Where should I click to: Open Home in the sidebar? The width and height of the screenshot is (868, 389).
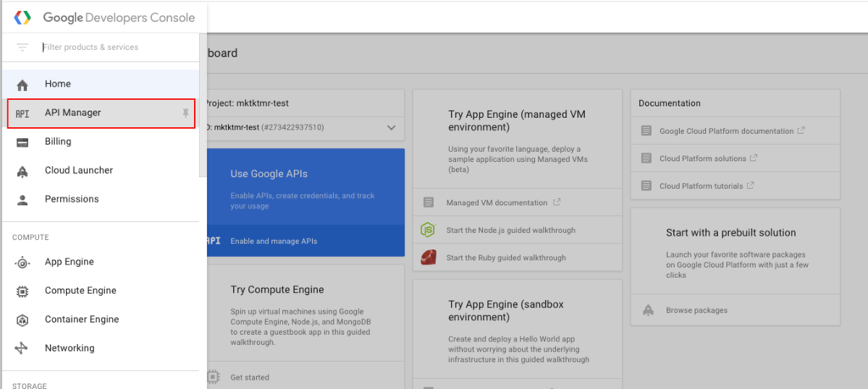[x=100, y=84]
